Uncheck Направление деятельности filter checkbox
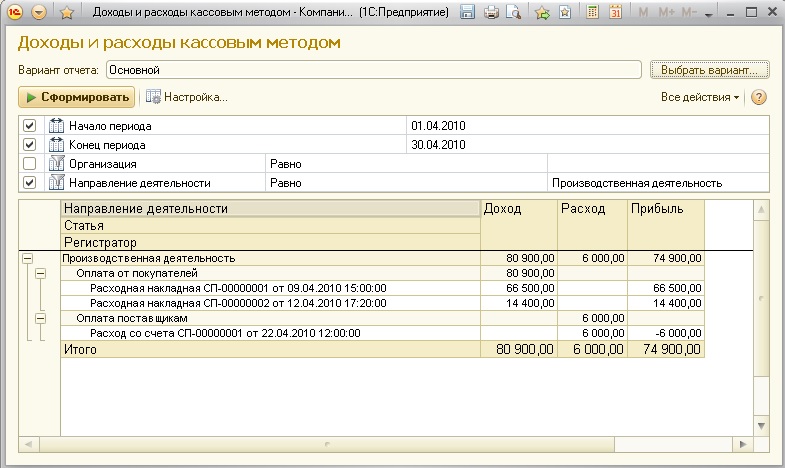The height and width of the screenshot is (468, 785). (30, 183)
